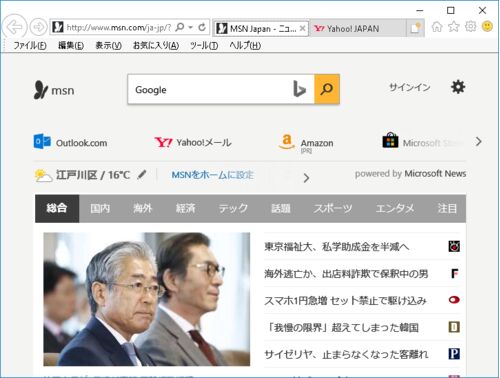This screenshot has height=378, width=500.
Task: Select the スポーツ news category tab
Action: [x=333, y=209]
